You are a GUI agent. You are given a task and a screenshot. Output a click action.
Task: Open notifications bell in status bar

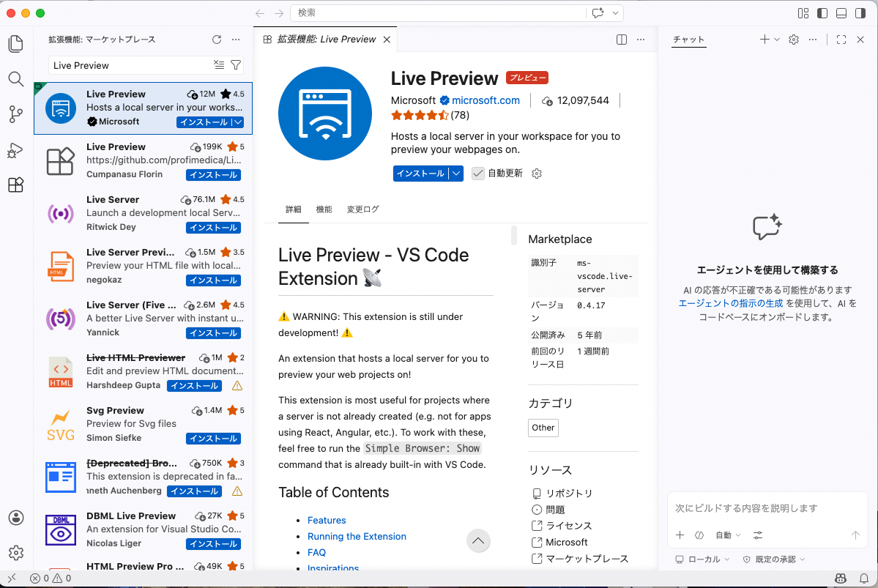(864, 578)
